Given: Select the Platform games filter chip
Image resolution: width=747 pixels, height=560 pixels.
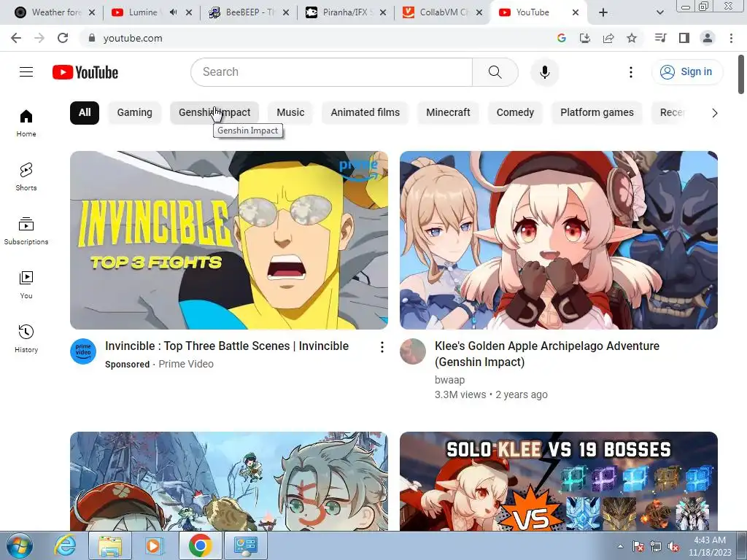Looking at the screenshot, I should tap(597, 113).
